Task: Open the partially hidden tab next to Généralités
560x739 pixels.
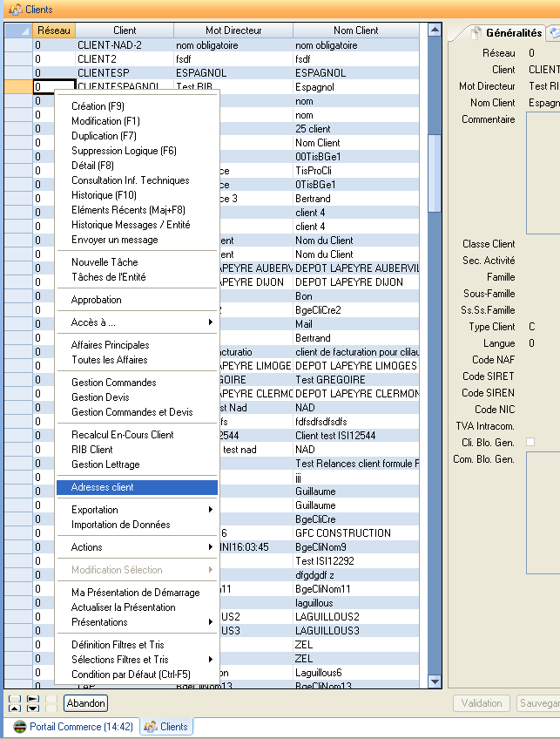Action: (553, 33)
